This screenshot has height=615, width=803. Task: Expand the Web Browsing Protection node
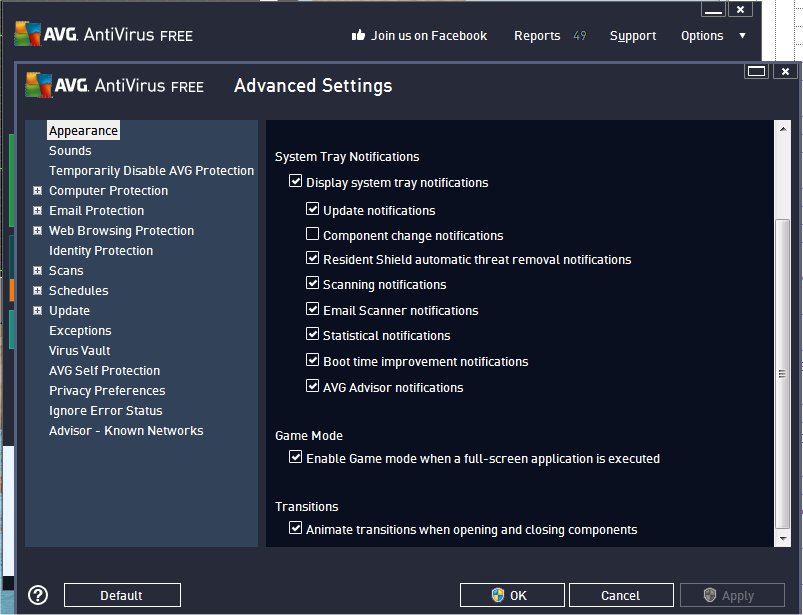click(x=37, y=230)
